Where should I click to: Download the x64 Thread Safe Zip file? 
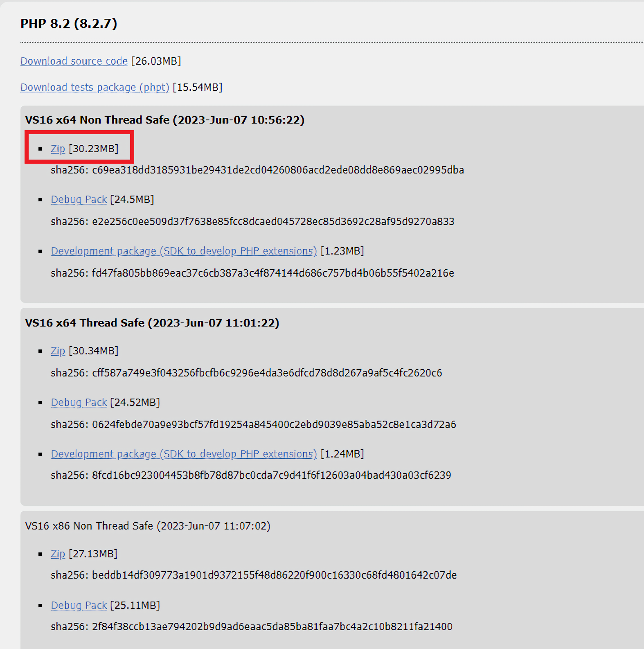[58, 351]
